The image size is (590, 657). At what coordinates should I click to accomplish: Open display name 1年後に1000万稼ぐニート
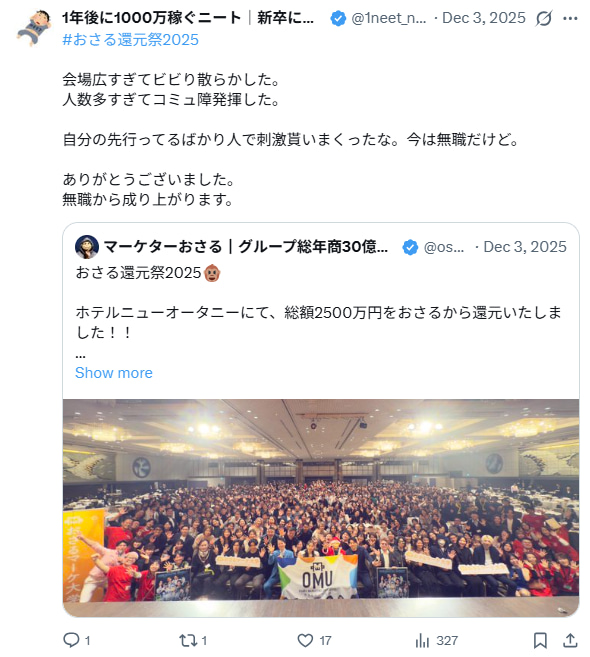coord(152,18)
